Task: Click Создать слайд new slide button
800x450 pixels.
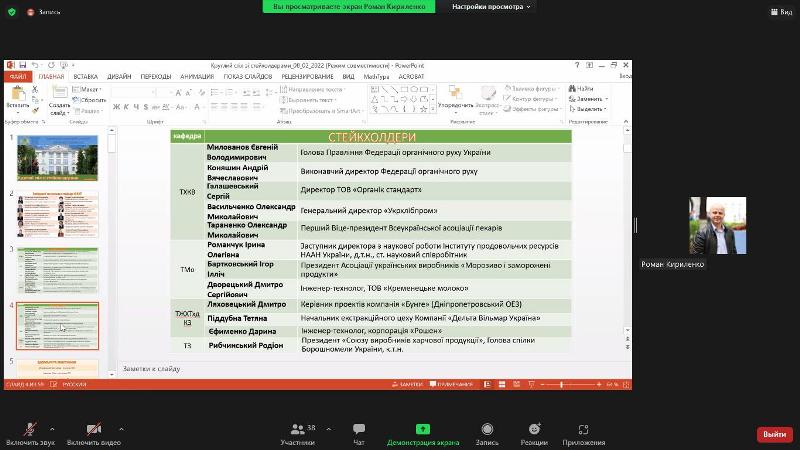Action: [60, 101]
